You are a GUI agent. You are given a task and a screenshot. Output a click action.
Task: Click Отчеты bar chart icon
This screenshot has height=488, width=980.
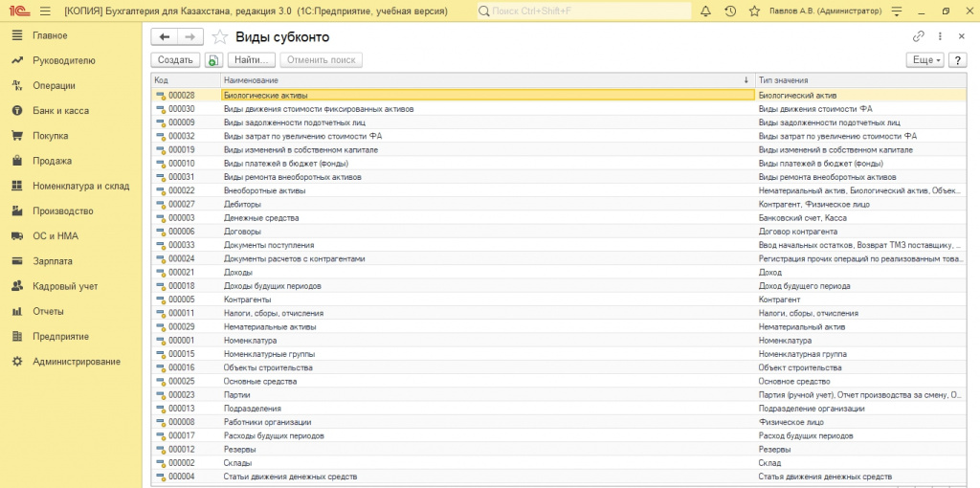coord(17,311)
